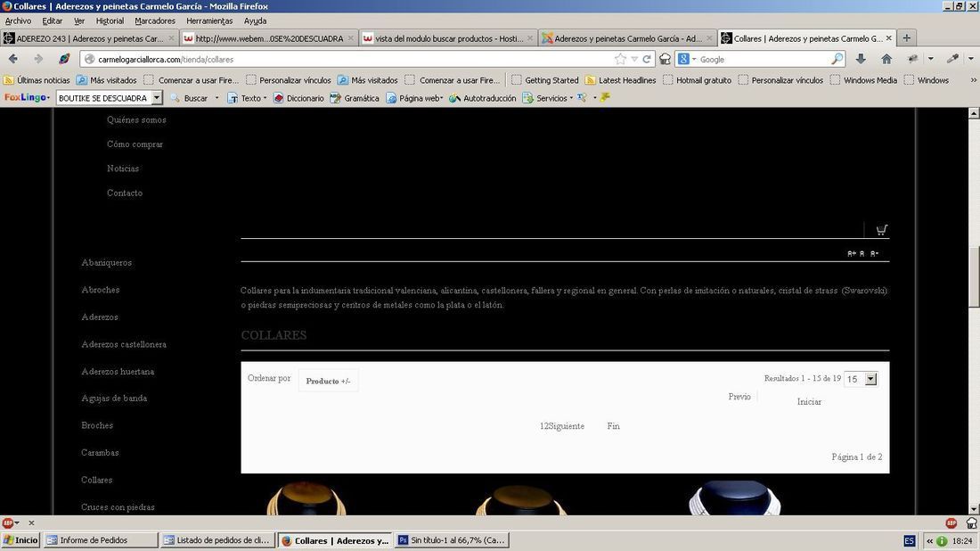Open the FoxLingo logo menu
This screenshot has width=980, height=551.
(x=27, y=97)
